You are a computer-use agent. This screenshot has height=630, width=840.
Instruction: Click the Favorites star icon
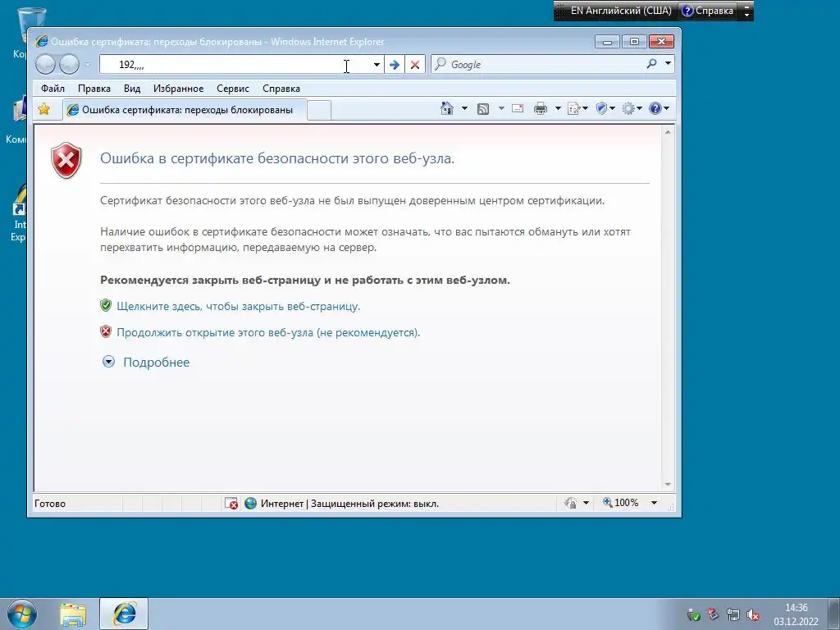44,109
